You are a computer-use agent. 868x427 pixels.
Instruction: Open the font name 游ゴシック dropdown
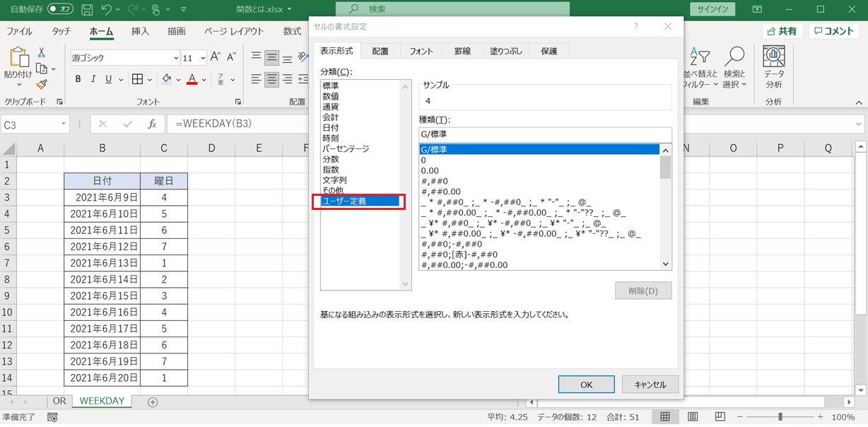coord(175,58)
